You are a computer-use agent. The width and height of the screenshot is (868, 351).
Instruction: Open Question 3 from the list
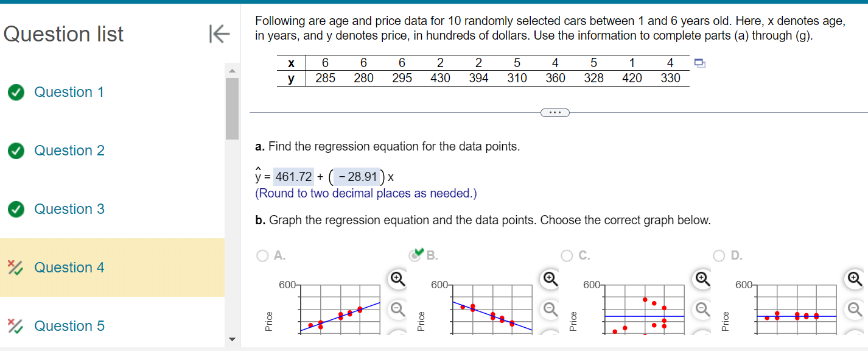pos(69,208)
